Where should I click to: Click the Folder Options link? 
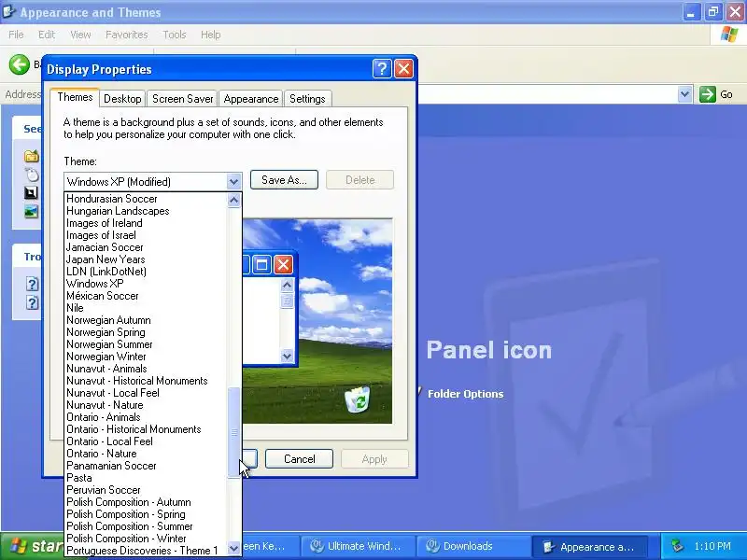[x=465, y=394]
